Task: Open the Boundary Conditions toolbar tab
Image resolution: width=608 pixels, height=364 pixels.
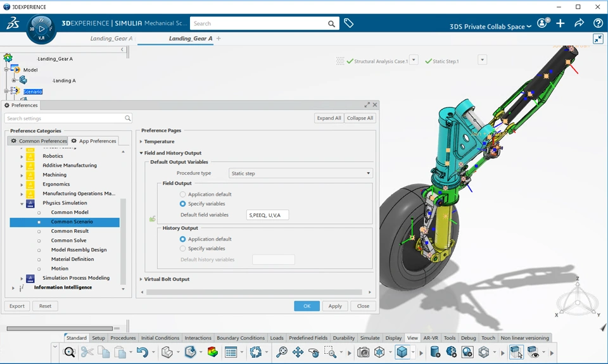Action: pyautogui.click(x=241, y=338)
